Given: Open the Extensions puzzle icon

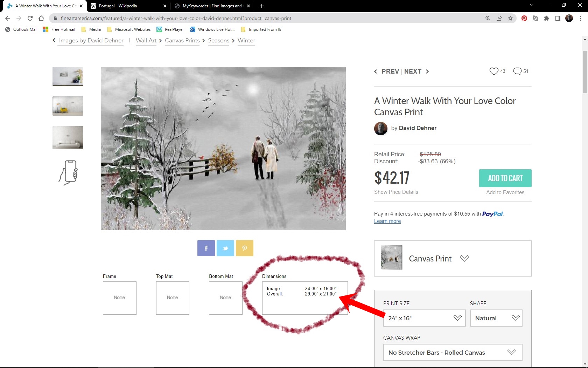Looking at the screenshot, I should 547,18.
